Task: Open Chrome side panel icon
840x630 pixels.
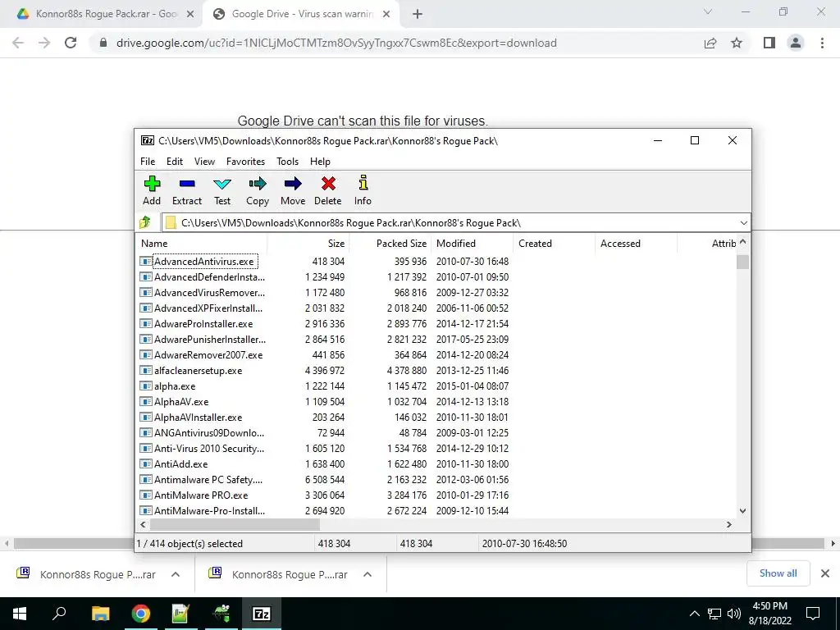Action: 769,43
